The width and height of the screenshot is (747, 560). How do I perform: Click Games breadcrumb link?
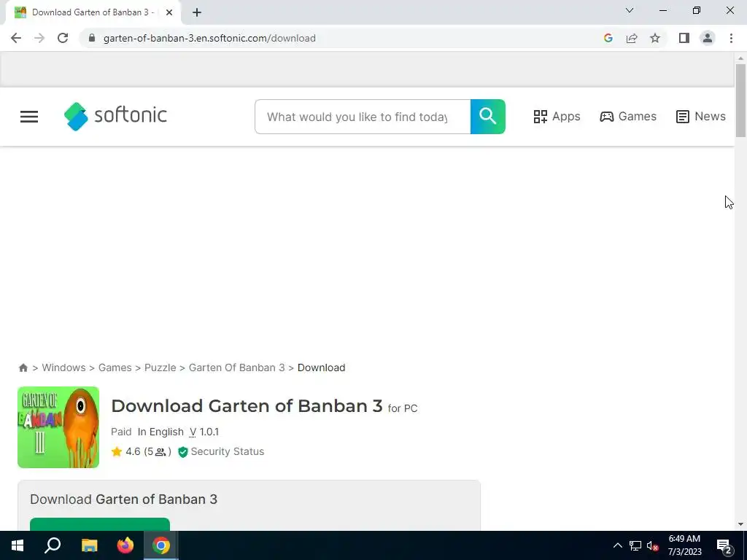pos(115,367)
